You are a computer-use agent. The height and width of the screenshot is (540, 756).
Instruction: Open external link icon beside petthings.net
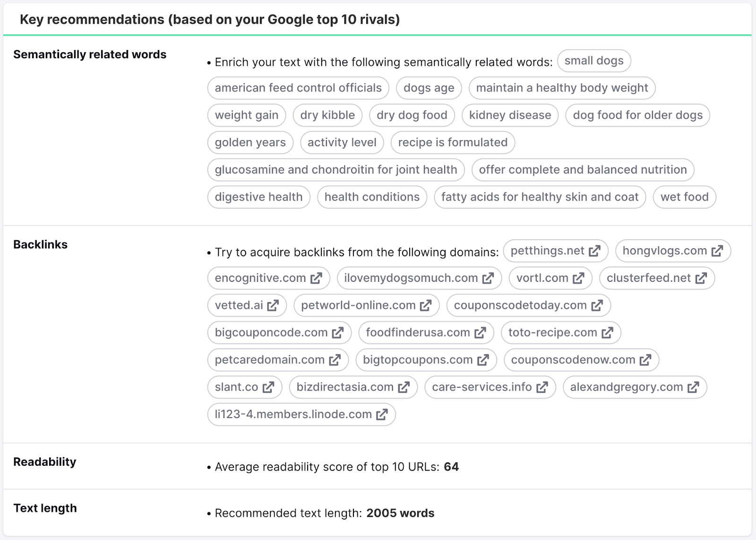594,251
